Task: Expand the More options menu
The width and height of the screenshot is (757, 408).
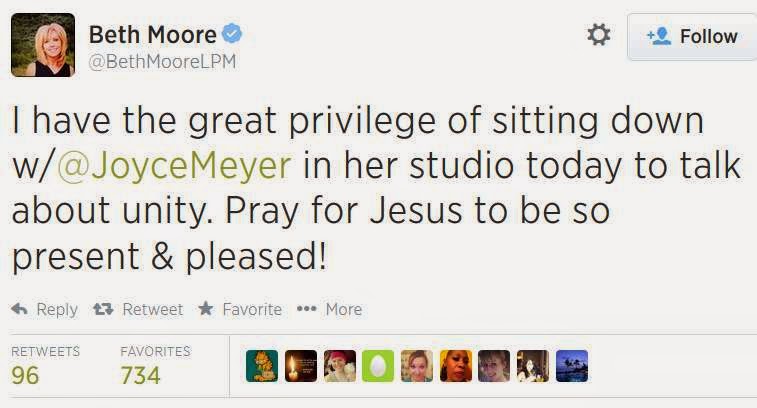Action: click(x=329, y=309)
